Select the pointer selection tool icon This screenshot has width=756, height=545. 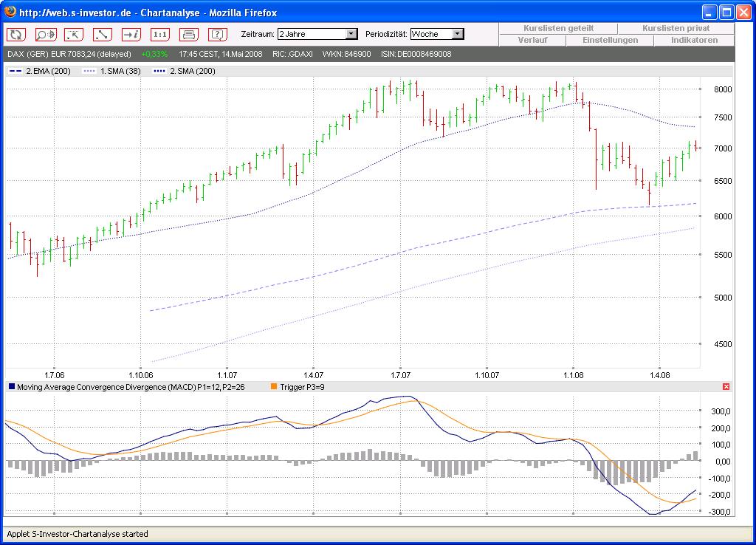pos(74,34)
